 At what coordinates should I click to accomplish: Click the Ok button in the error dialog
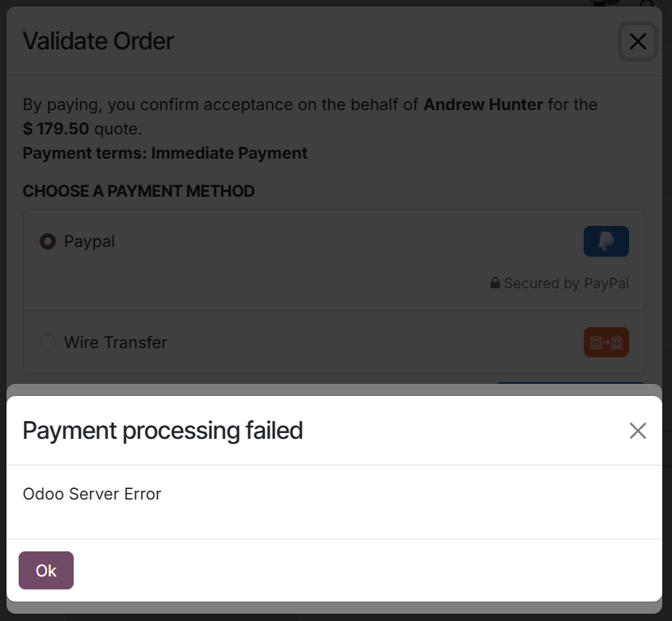pos(46,571)
